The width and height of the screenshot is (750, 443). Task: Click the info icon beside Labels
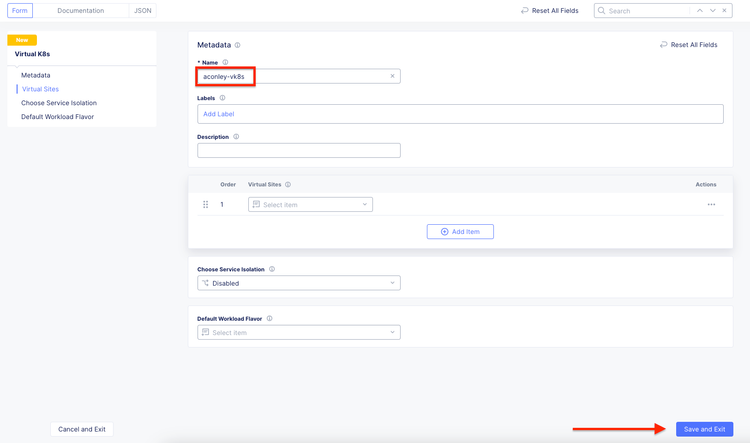click(222, 98)
